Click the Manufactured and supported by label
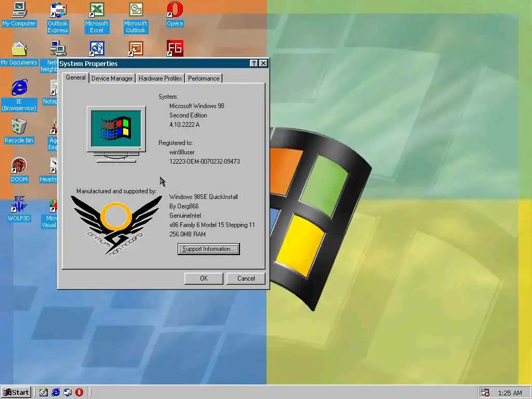532x399 pixels. click(x=116, y=191)
